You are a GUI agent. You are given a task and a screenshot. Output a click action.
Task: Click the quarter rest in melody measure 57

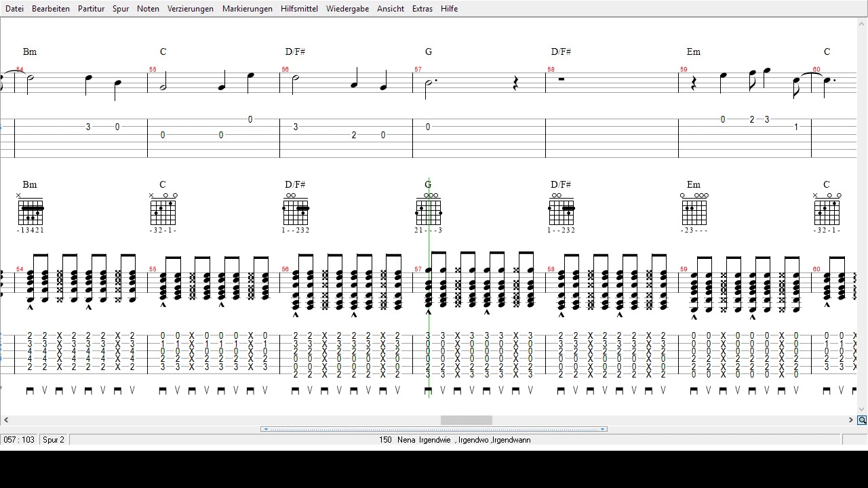coord(515,83)
